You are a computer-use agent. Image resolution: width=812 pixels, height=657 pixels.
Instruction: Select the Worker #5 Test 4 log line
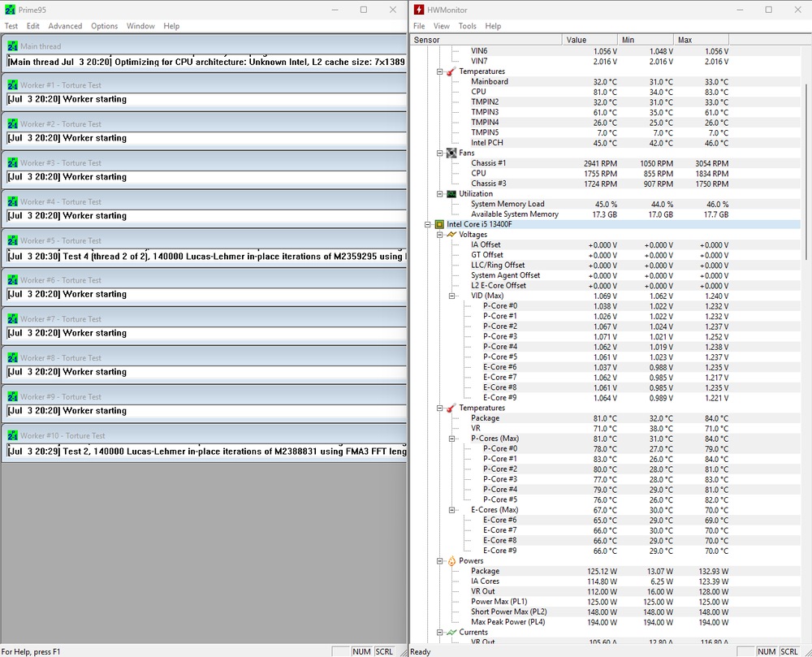pos(207,257)
